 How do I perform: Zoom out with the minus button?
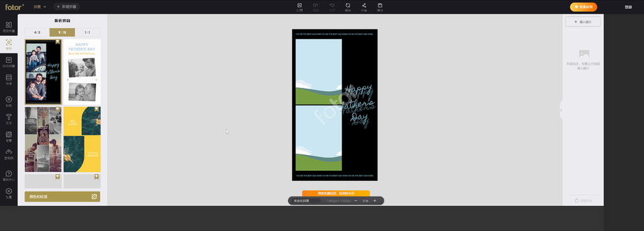pyautogui.click(x=356, y=201)
